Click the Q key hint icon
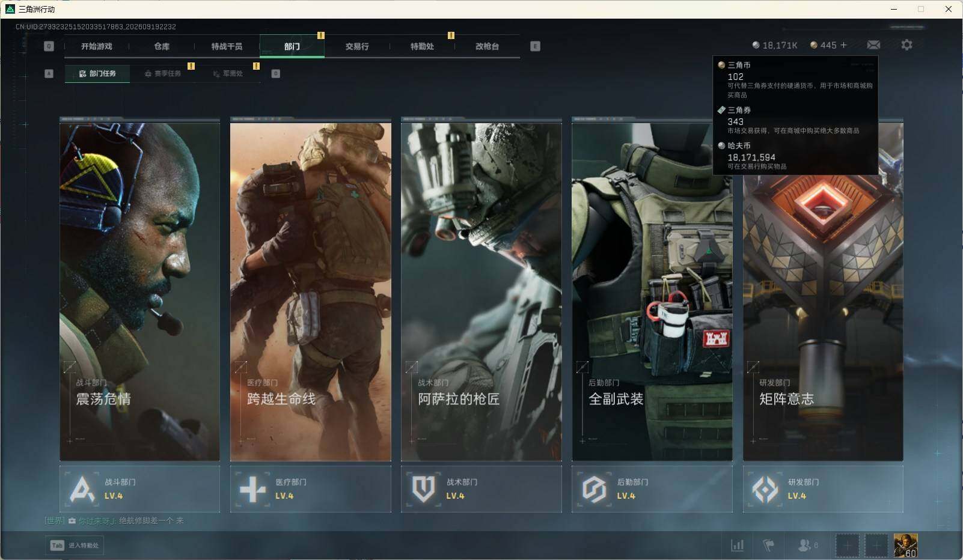The width and height of the screenshot is (963, 560). click(x=49, y=46)
